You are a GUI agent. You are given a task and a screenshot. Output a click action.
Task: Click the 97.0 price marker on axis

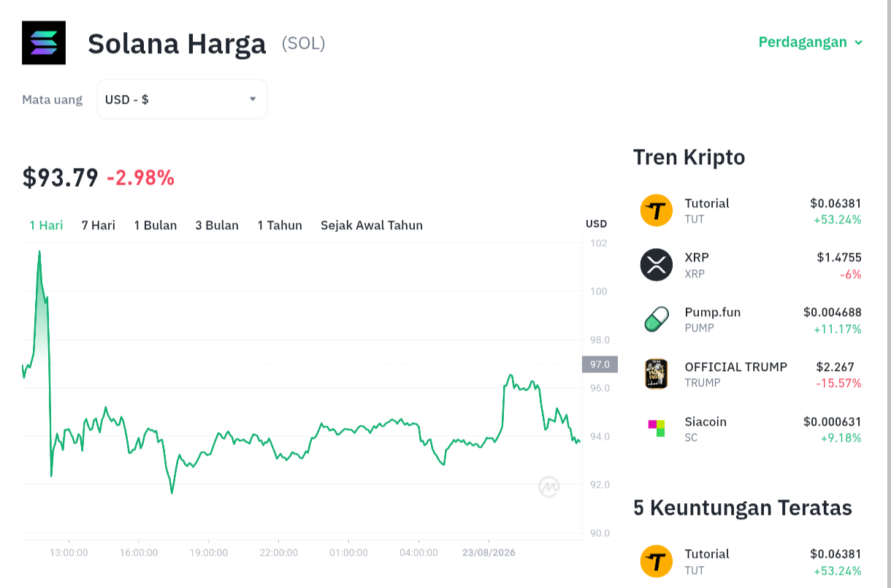[600, 364]
